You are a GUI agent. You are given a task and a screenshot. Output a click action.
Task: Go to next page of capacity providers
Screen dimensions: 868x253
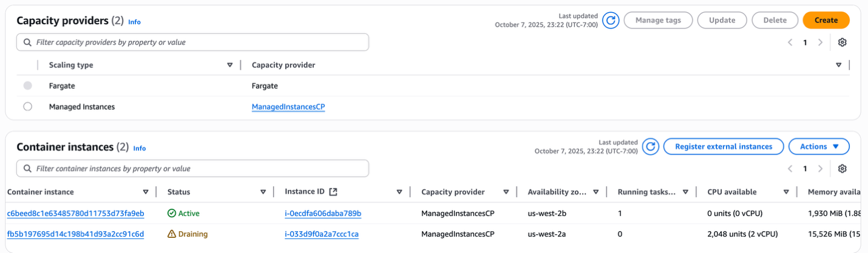click(821, 42)
